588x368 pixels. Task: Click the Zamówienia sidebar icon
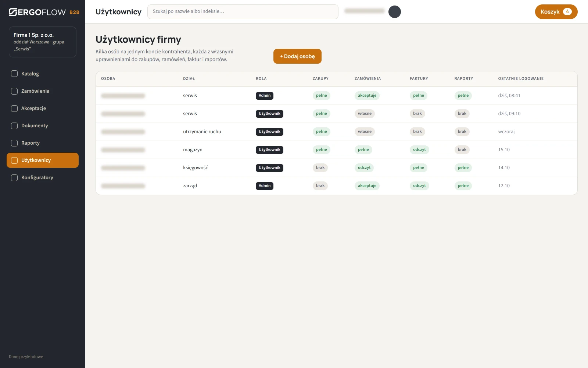(14, 91)
